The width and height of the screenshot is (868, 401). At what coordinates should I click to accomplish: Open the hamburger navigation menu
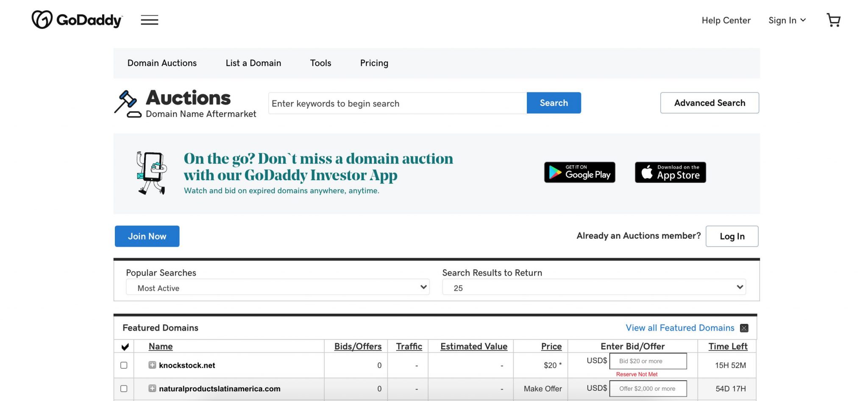[149, 20]
